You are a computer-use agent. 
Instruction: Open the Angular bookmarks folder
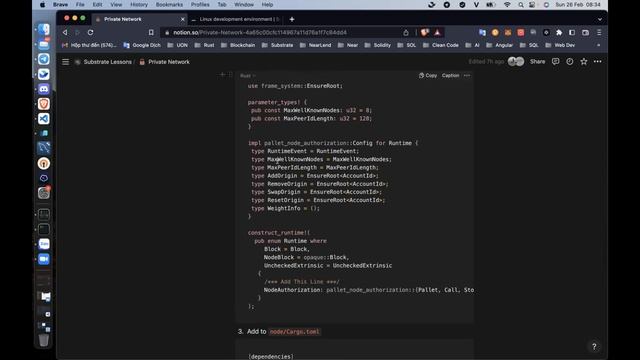click(x=499, y=45)
